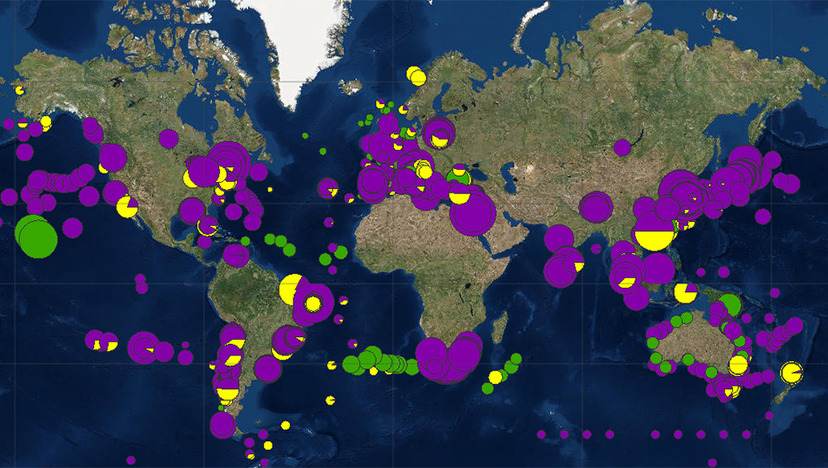The width and height of the screenshot is (828, 468).
Task: Select the small purple dot in the Bay of Bengal
Action: (x=596, y=248)
